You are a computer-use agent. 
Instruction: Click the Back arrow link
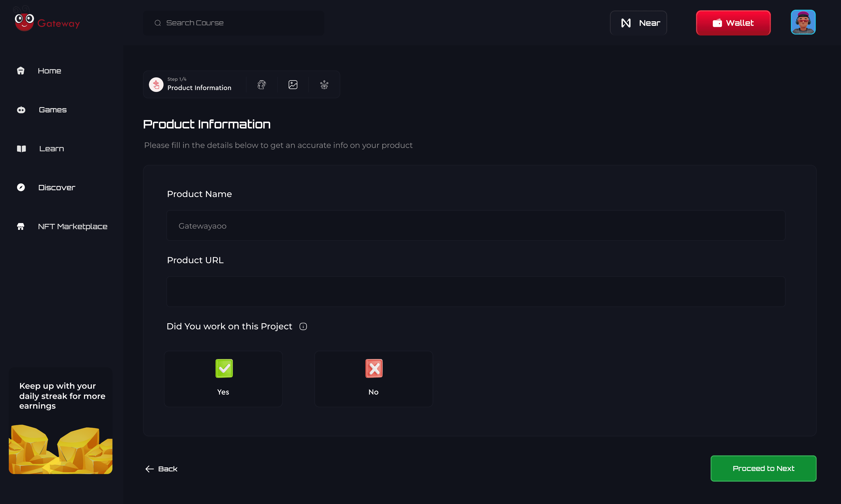point(161,469)
